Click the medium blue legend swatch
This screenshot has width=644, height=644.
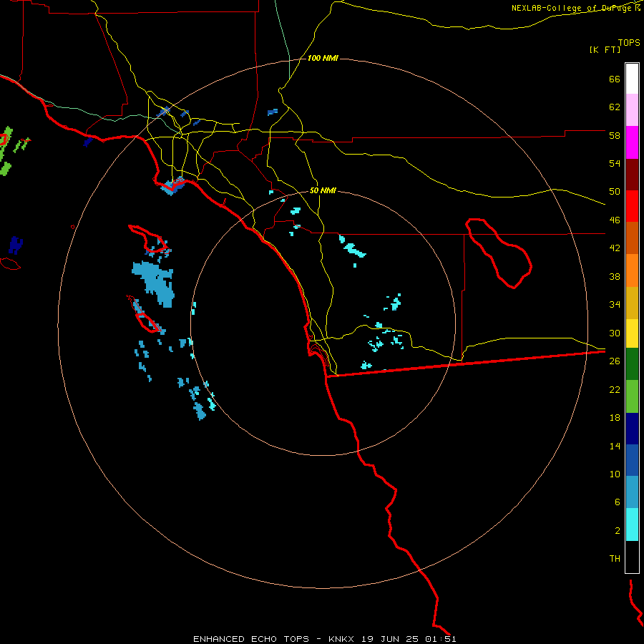pyautogui.click(x=632, y=460)
